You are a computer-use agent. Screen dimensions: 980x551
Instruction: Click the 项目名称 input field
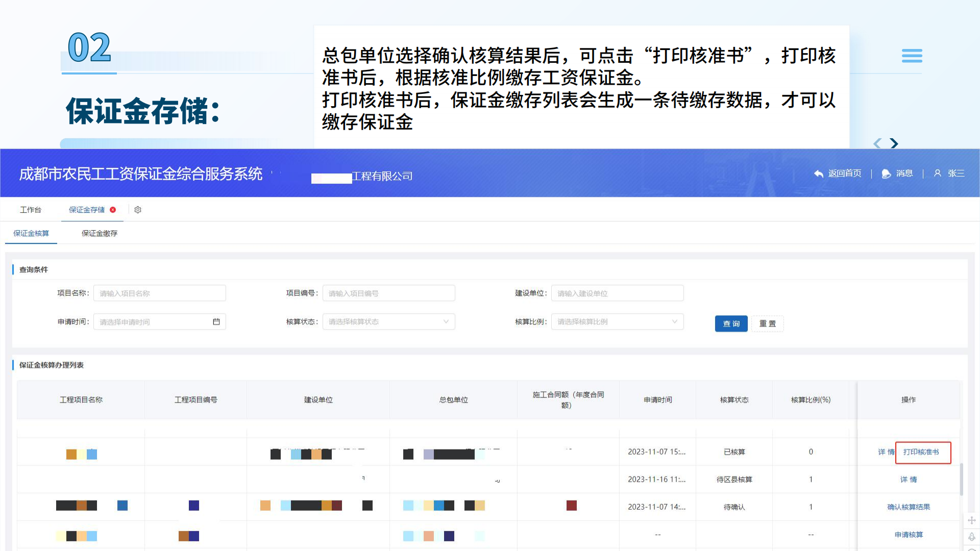[159, 293]
